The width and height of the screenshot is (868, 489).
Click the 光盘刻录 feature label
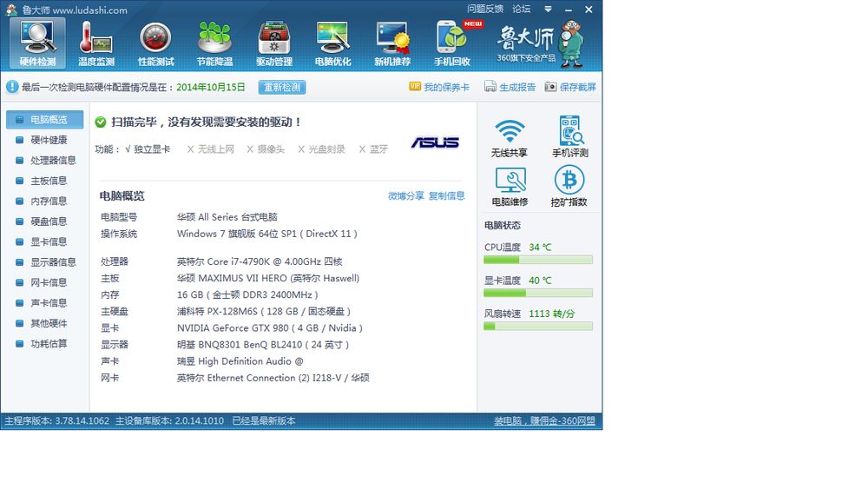(x=326, y=149)
